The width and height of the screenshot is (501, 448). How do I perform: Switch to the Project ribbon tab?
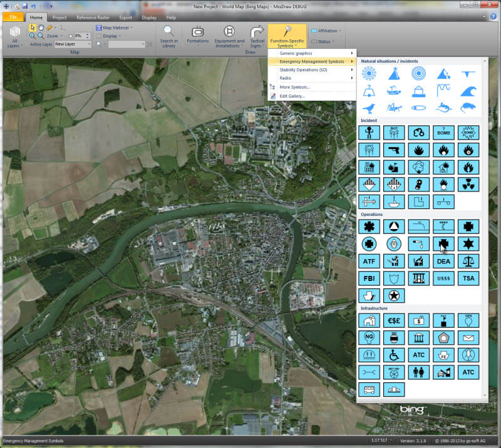click(59, 18)
